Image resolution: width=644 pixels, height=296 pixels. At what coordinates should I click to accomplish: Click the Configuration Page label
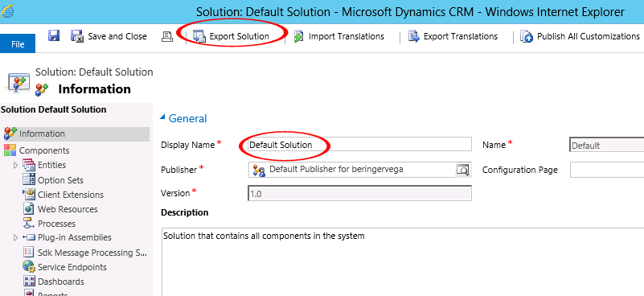coord(520,170)
